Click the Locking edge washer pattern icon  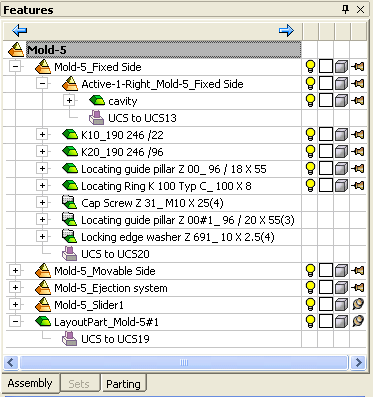pos(70,236)
